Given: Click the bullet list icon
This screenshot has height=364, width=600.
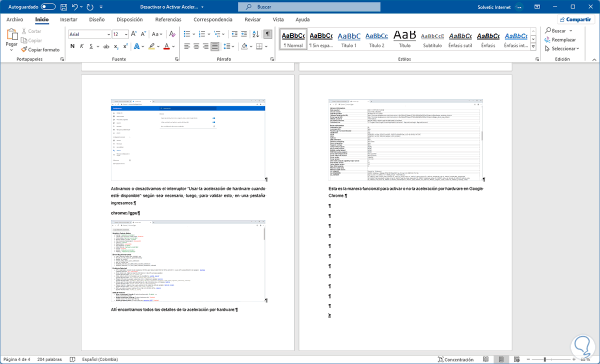Looking at the screenshot, I should (x=187, y=34).
